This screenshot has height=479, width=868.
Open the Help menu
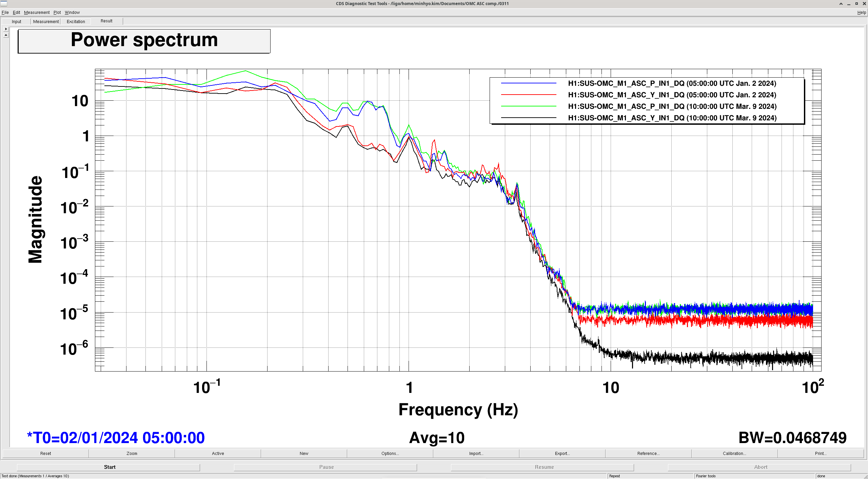coord(861,13)
